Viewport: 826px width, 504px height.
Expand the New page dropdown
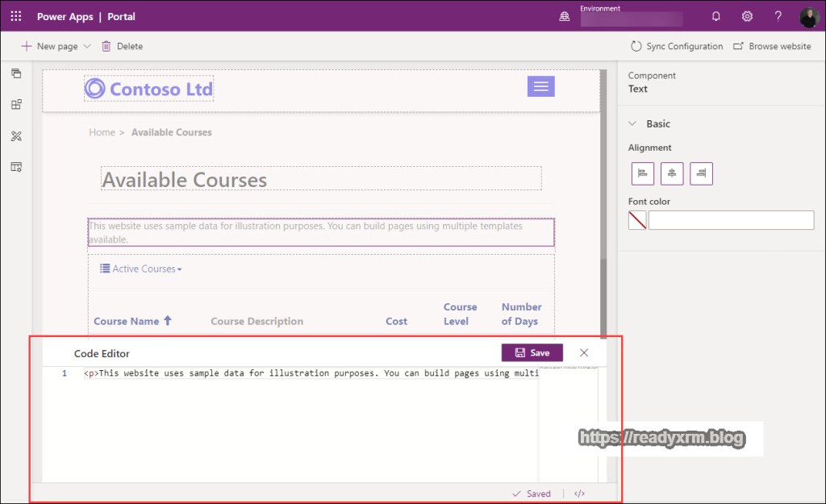coord(87,47)
